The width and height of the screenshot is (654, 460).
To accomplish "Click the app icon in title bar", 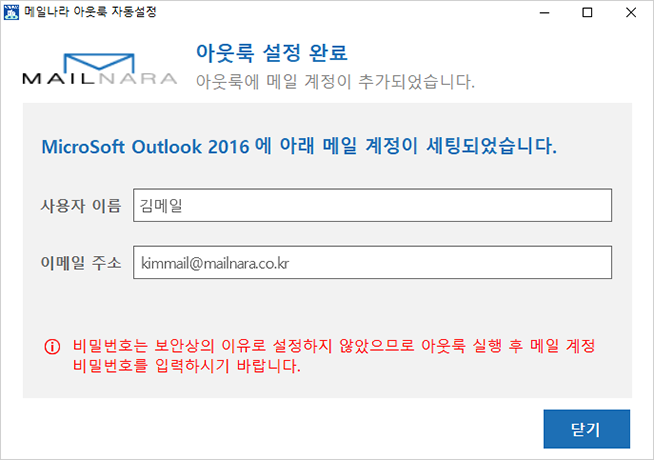I will point(11,12).
